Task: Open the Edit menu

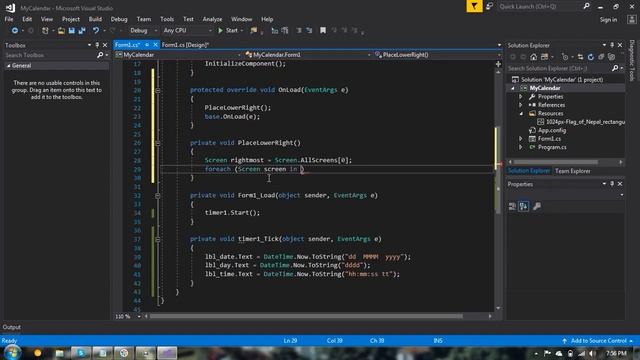Action: (x=27, y=19)
